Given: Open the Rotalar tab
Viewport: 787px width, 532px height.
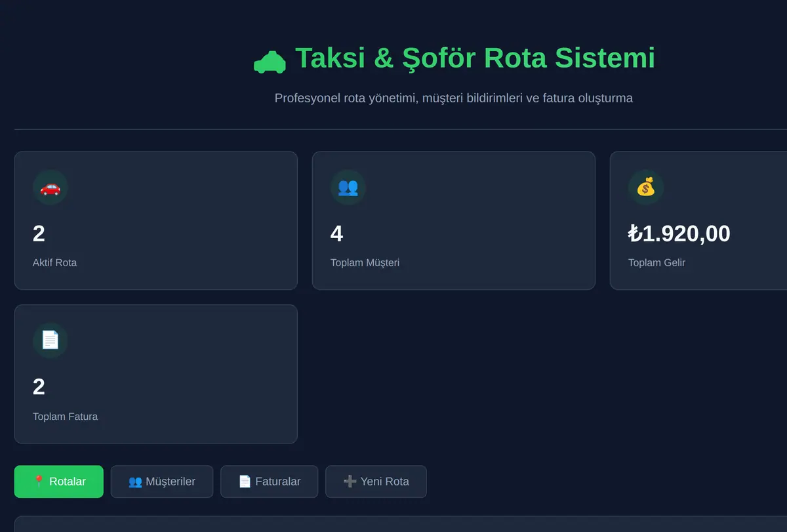Looking at the screenshot, I should click(59, 481).
